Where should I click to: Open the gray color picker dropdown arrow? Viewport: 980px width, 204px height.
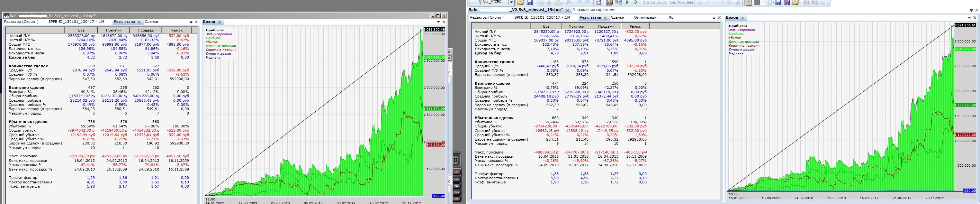point(764,2)
